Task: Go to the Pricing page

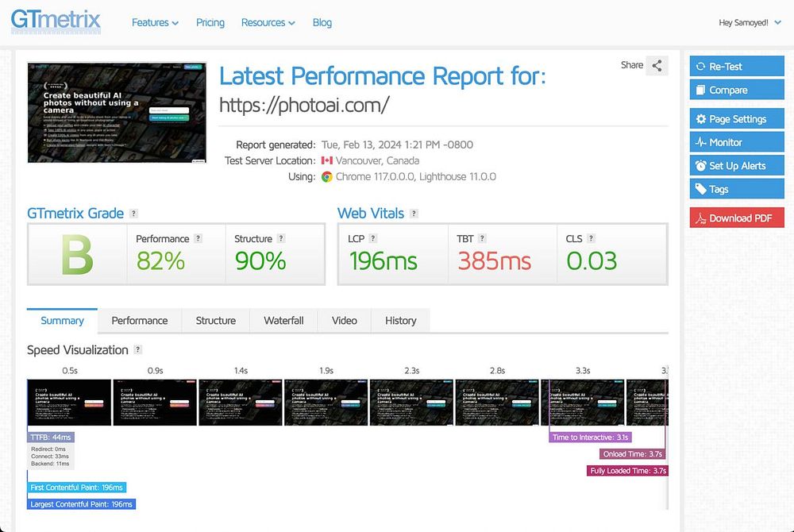Action: pyautogui.click(x=210, y=23)
